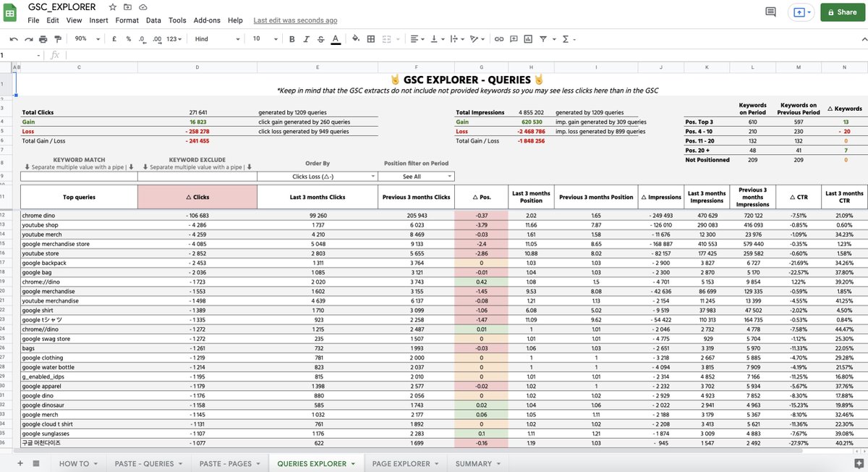This screenshot has width=868, height=472.
Task: Click the Merge cells icon
Action: (388, 39)
